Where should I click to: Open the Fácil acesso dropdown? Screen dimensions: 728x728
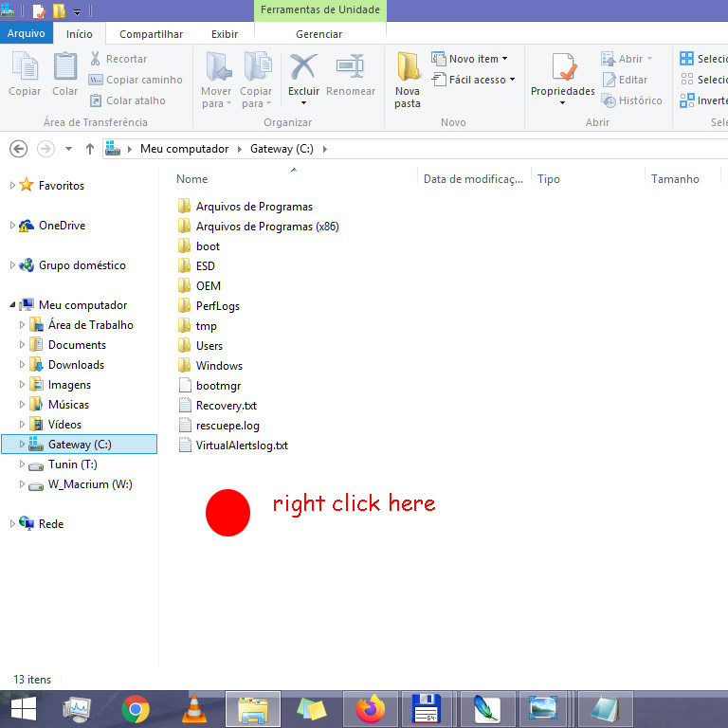tap(472, 80)
